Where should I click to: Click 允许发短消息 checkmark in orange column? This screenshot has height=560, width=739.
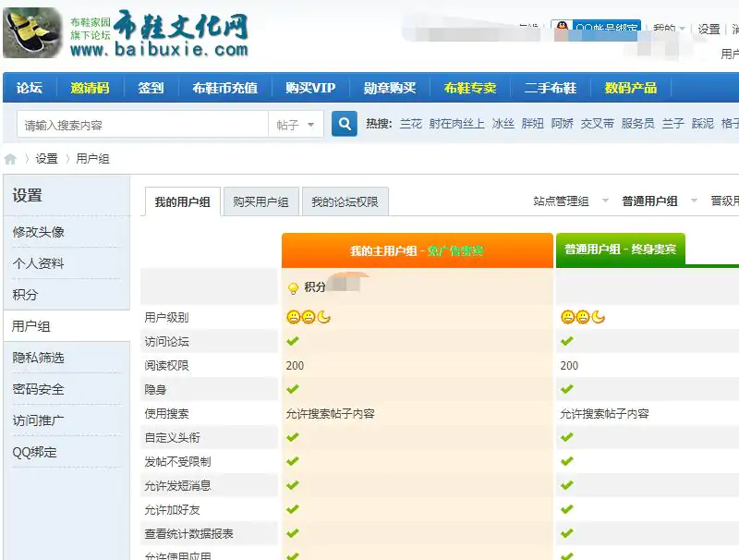tap(293, 485)
